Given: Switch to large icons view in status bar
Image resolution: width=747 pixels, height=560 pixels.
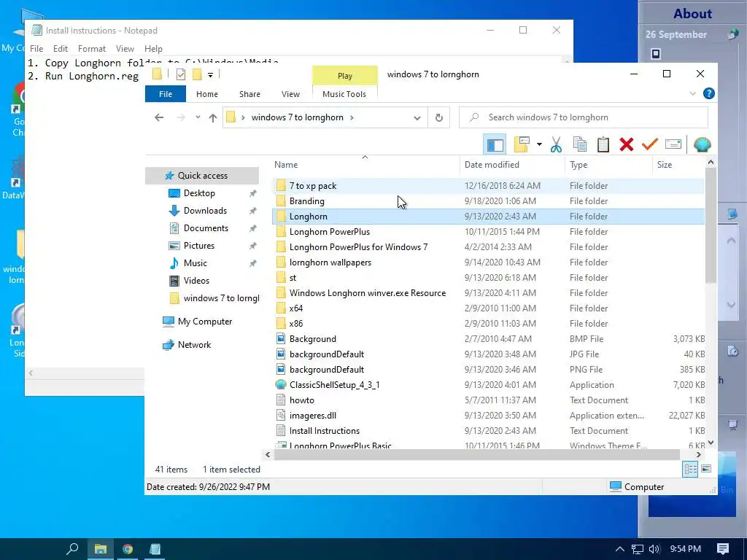Looking at the screenshot, I should (706, 470).
